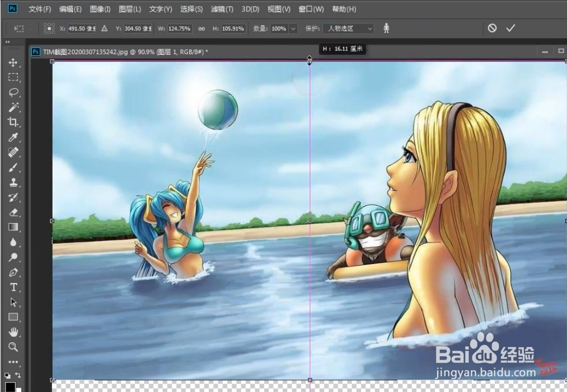Select the Spot Healing Brush tool
Screen dimensions: 567x392
tap(13, 152)
